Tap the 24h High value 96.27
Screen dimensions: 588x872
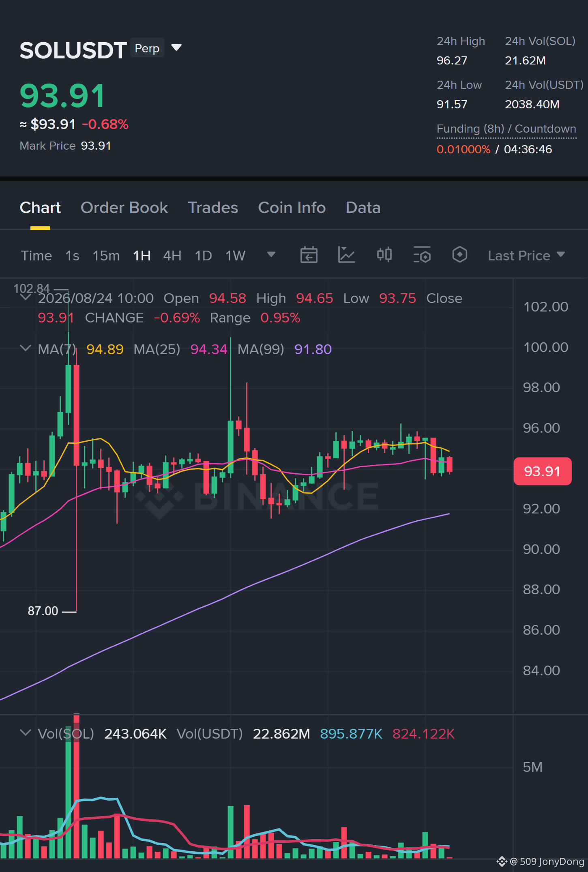tap(452, 60)
